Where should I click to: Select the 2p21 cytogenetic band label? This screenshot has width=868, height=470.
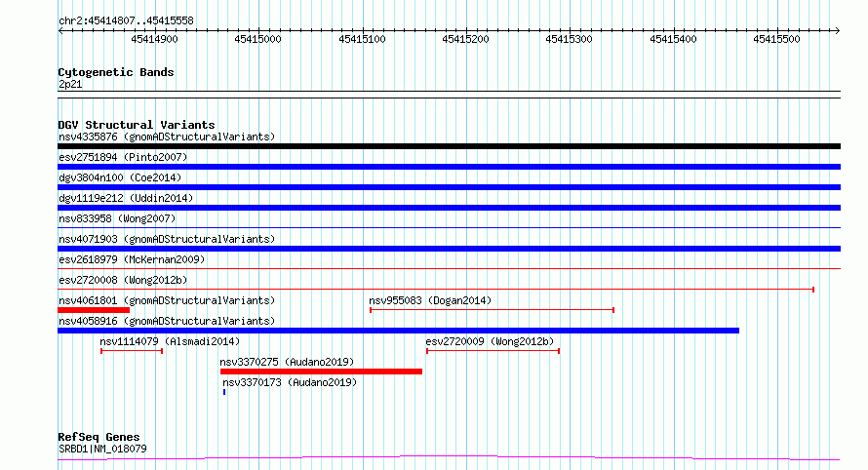point(70,85)
